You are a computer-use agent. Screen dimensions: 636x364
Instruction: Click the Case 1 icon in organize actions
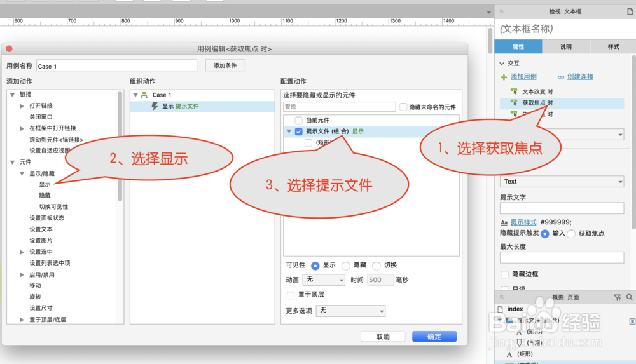click(144, 95)
